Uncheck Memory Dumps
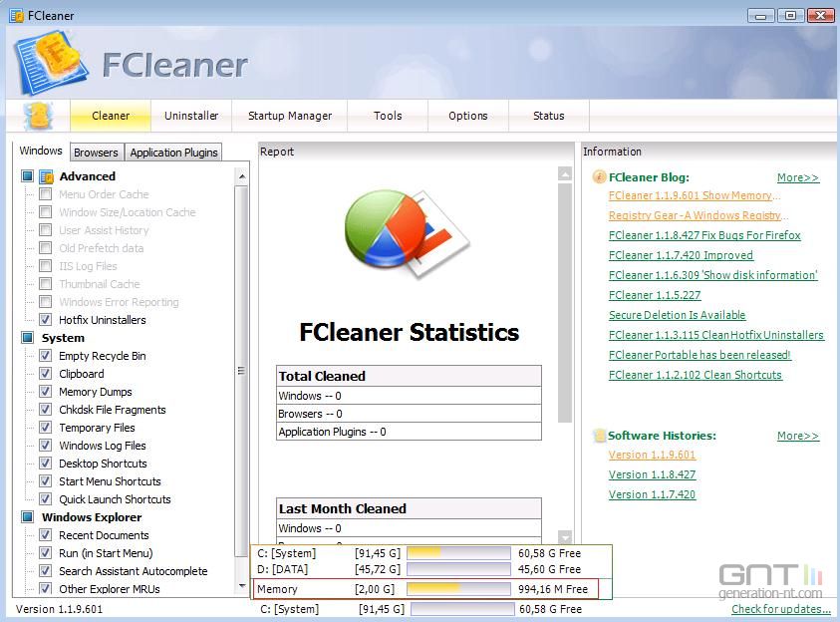Image resolution: width=840 pixels, height=622 pixels. click(46, 392)
